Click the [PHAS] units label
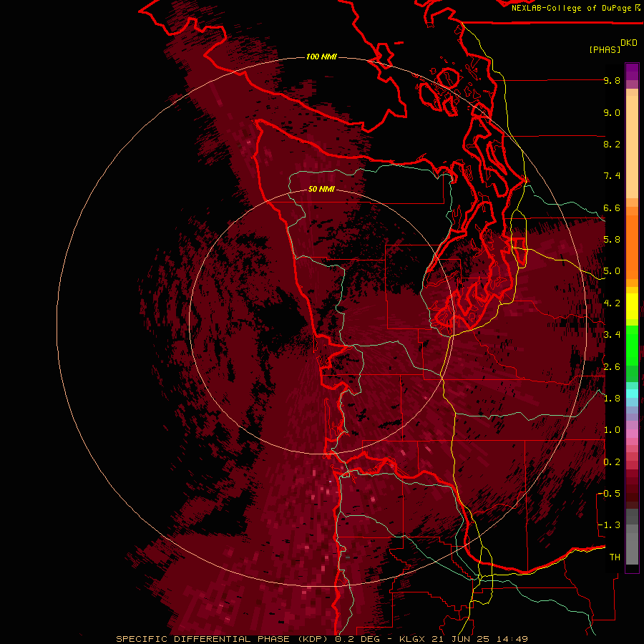 pos(605,49)
